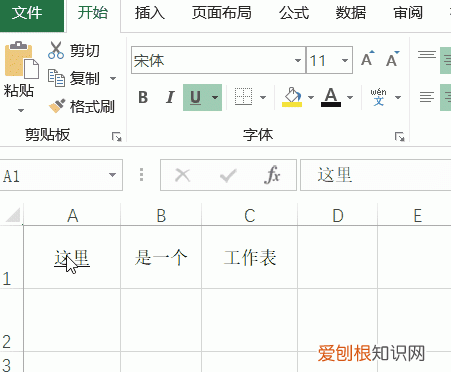This screenshot has width=451, height=372.
Task: Increase font size with the large A
Action: pyautogui.click(x=368, y=60)
